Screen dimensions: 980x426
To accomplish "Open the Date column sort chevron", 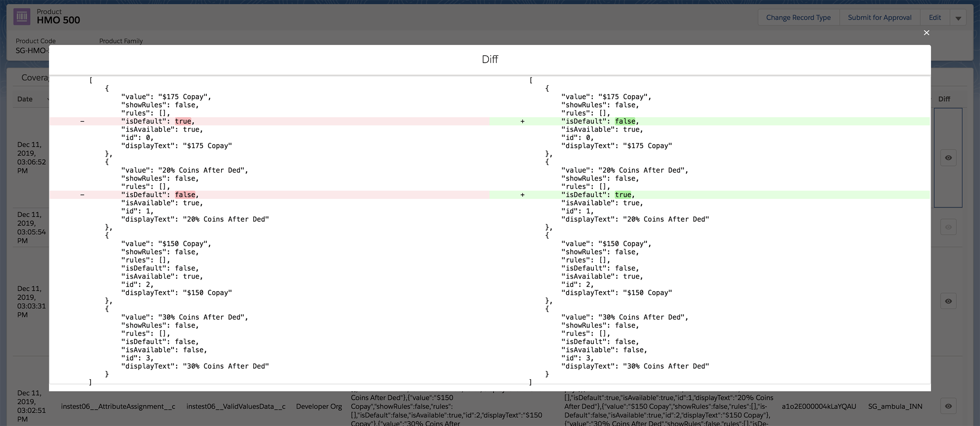I will tap(48, 99).
